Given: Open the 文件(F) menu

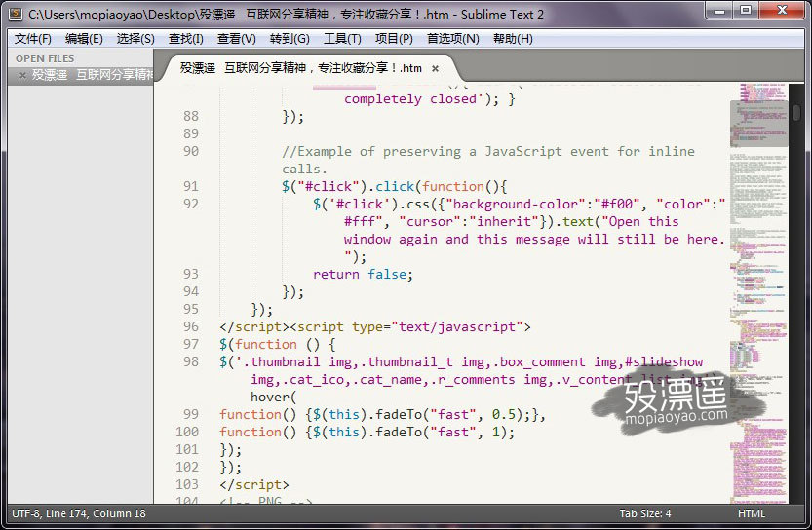Looking at the screenshot, I should (32, 39).
